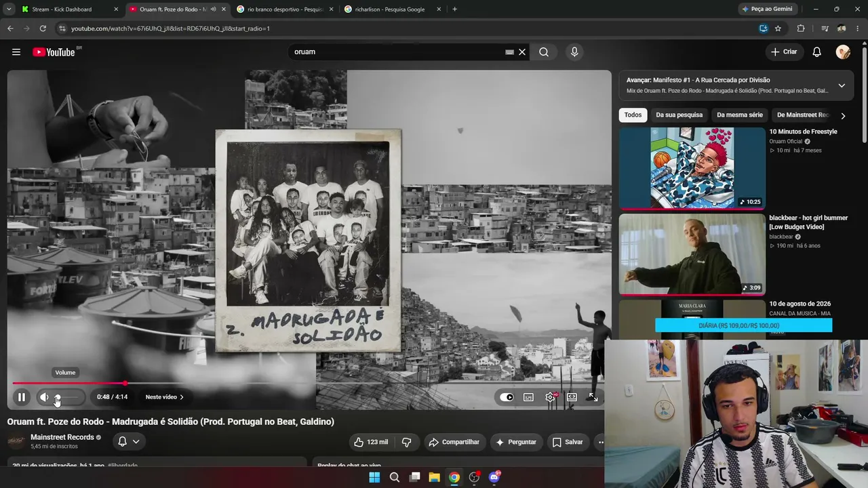This screenshot has height=488, width=868.
Task: Open the "Oruam Oficial" channel name
Action: [785, 142]
